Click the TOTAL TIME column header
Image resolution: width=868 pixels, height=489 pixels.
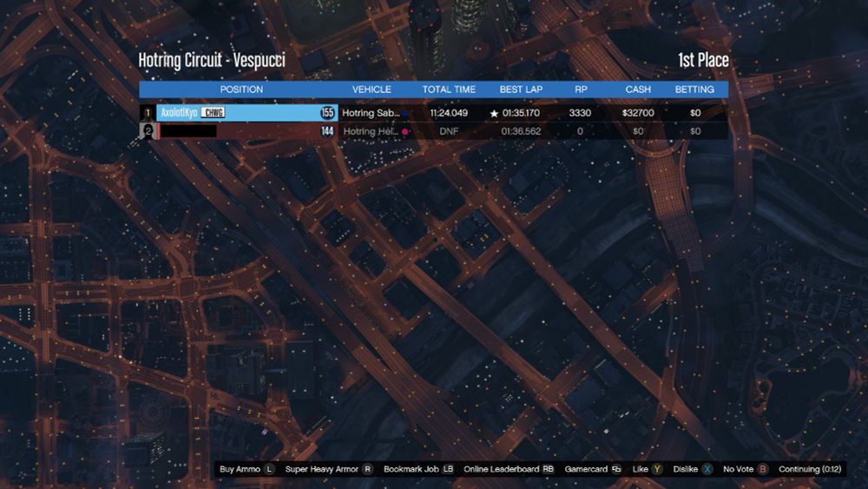pyautogui.click(x=449, y=89)
